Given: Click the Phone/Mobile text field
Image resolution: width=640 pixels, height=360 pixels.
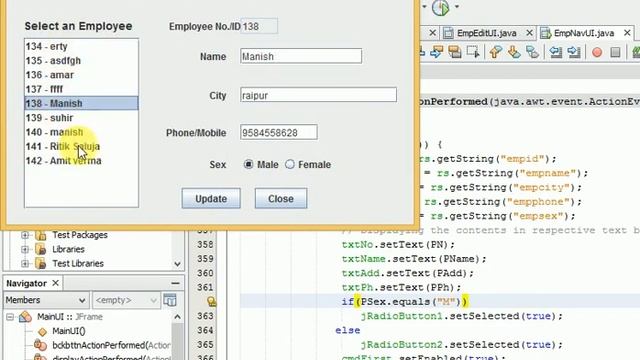Looking at the screenshot, I should [279, 132].
